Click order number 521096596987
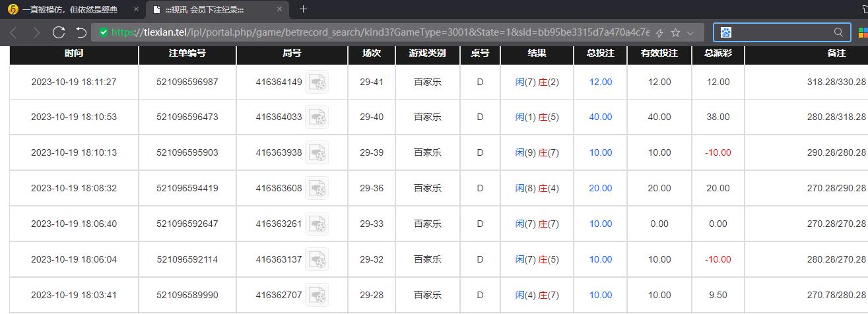Screen dimensions: 868x314 pyautogui.click(x=187, y=82)
